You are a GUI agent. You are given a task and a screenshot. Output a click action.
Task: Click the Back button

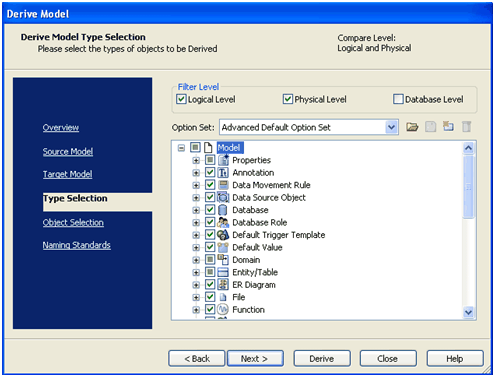pos(197,359)
